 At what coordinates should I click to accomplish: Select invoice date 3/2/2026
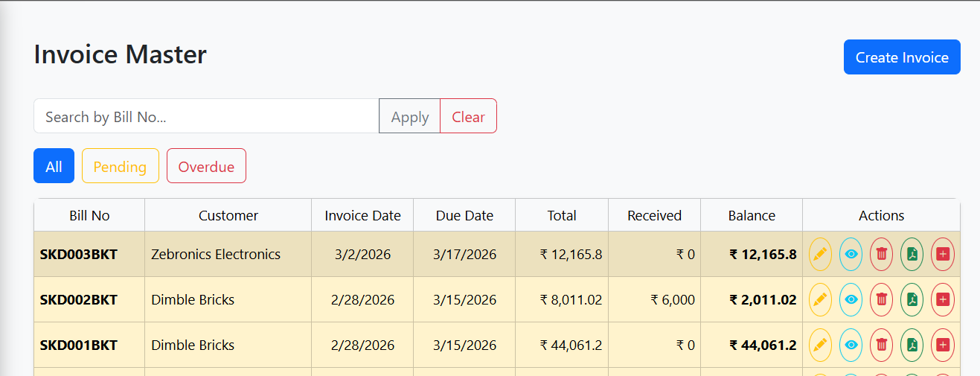[x=362, y=254]
